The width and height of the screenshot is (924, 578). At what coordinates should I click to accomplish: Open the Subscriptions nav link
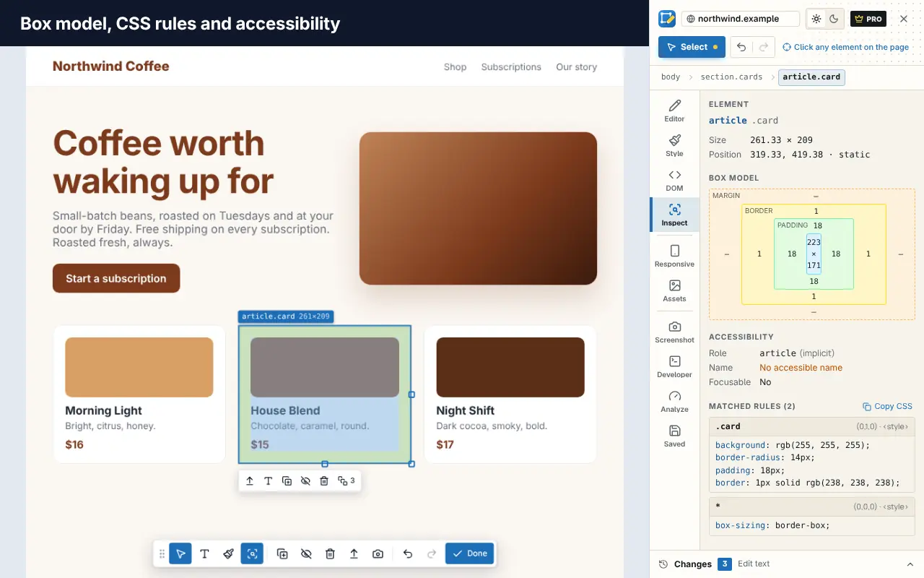pos(511,67)
